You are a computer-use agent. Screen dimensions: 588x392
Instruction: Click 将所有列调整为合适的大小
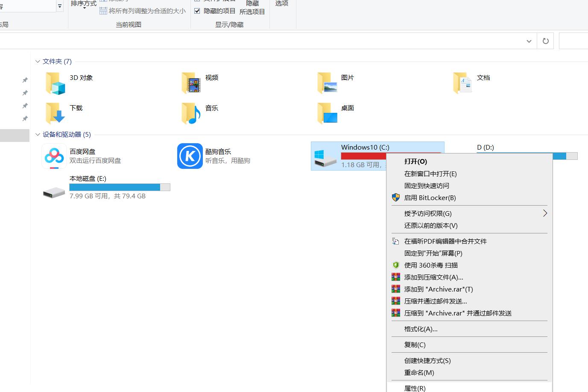tap(143, 11)
